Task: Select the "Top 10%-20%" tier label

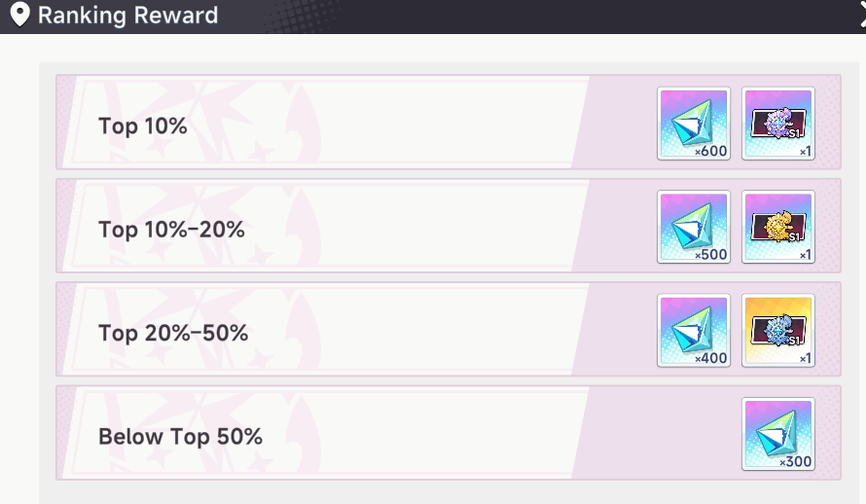Action: (171, 230)
